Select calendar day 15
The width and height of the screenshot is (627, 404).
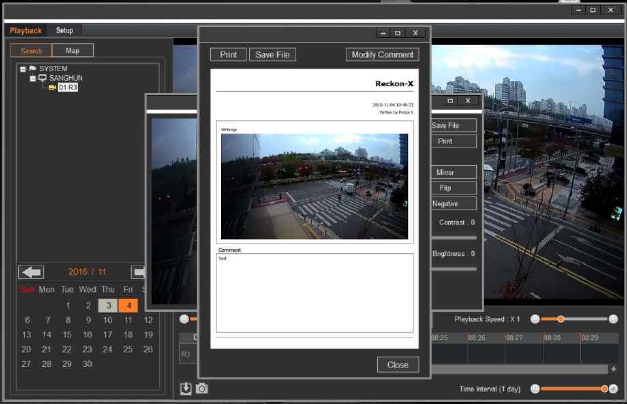coord(67,335)
